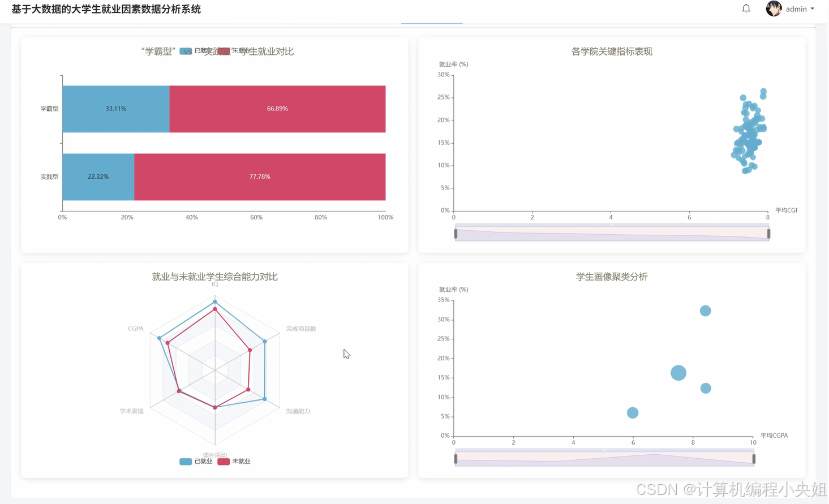
Task: Toggle blue 已就业 legend in bar chart
Action: tap(196, 51)
